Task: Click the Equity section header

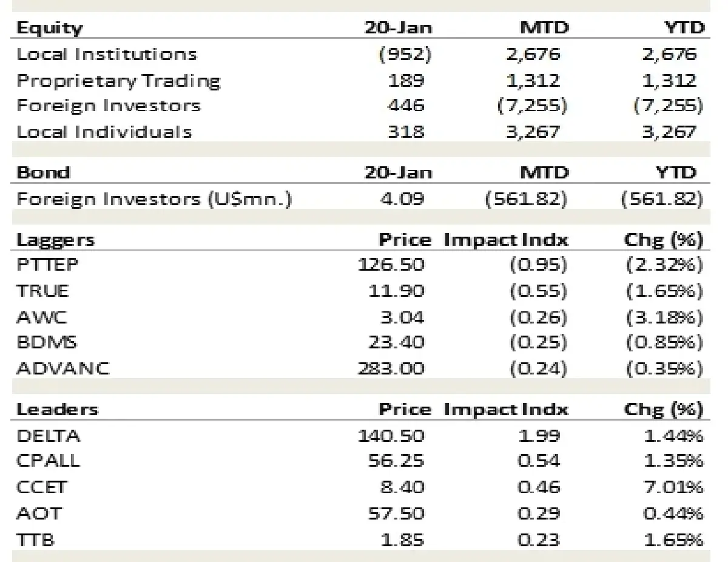Action: 50,28
